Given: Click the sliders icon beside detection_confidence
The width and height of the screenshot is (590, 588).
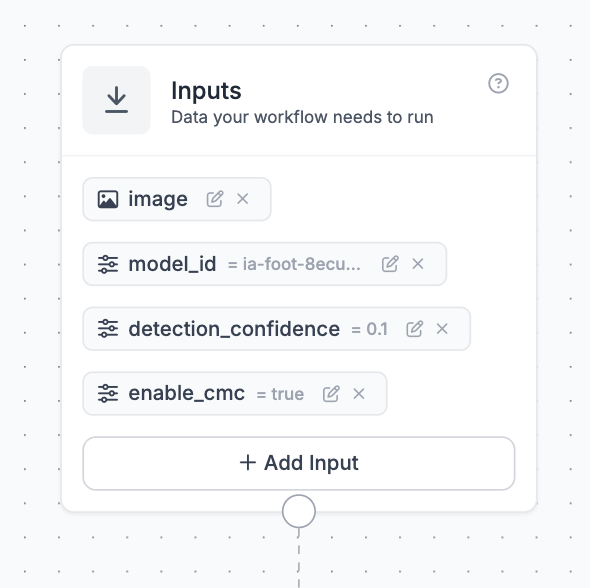Looking at the screenshot, I should tap(108, 329).
